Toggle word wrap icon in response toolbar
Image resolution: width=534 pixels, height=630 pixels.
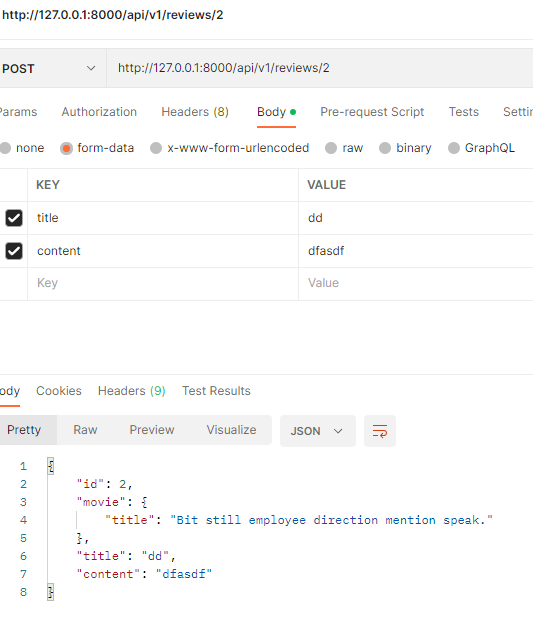(x=380, y=431)
